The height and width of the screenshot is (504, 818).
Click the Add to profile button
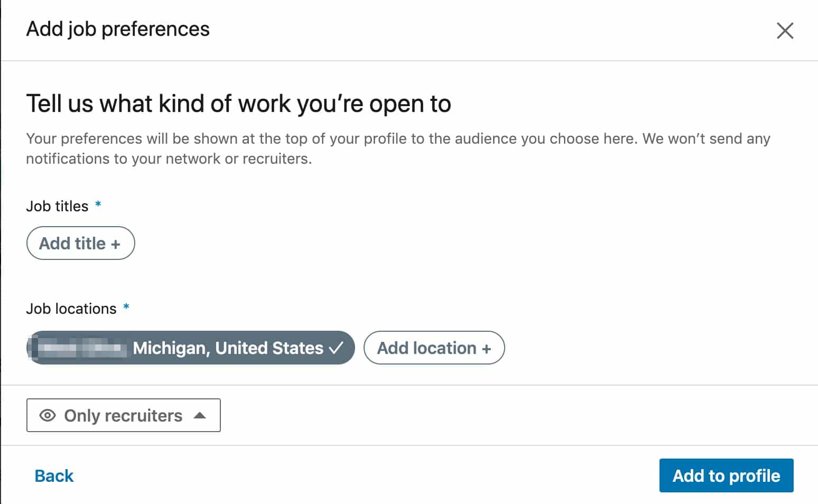point(726,475)
